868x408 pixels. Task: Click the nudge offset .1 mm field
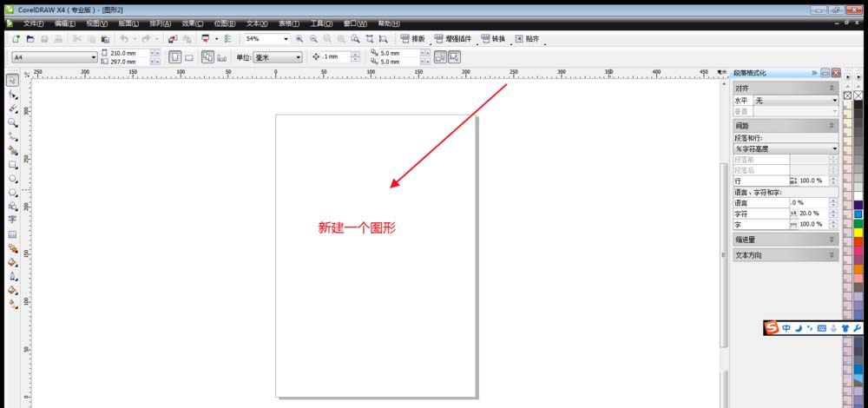pos(335,57)
